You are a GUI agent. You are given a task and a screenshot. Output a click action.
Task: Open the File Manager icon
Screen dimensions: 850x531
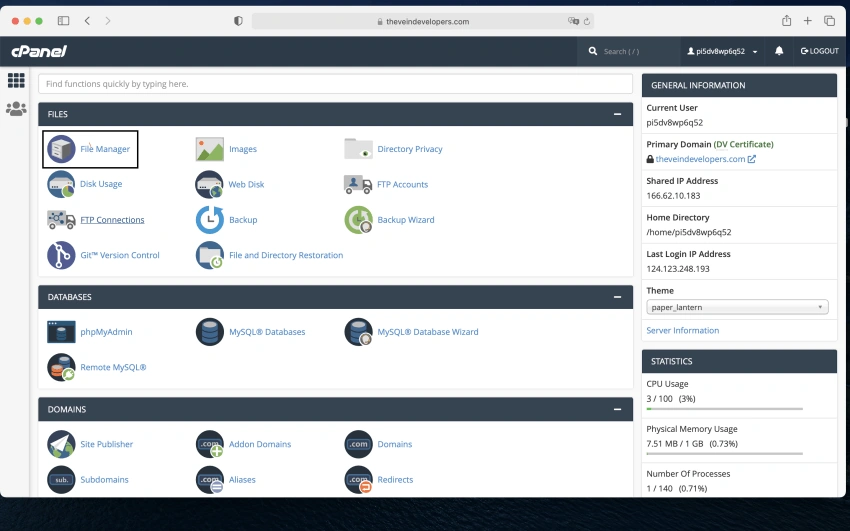[x=61, y=149]
